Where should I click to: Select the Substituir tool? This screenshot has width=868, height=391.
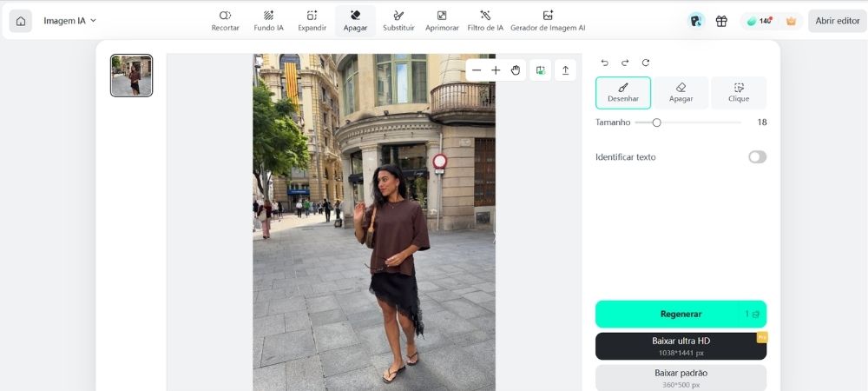(x=398, y=21)
